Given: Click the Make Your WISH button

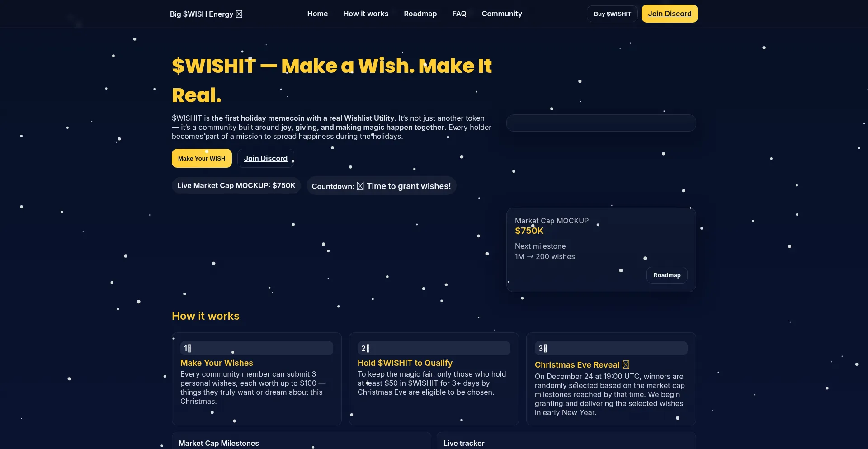Looking at the screenshot, I should click(202, 158).
